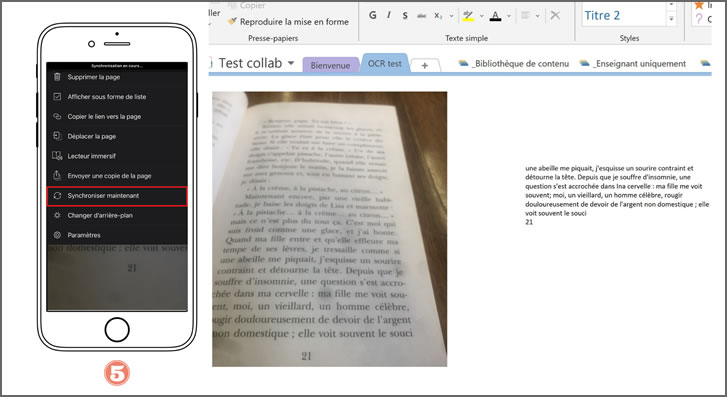The height and width of the screenshot is (397, 727).
Task: Tap Déplacer la page on the phone
Action: (117, 136)
